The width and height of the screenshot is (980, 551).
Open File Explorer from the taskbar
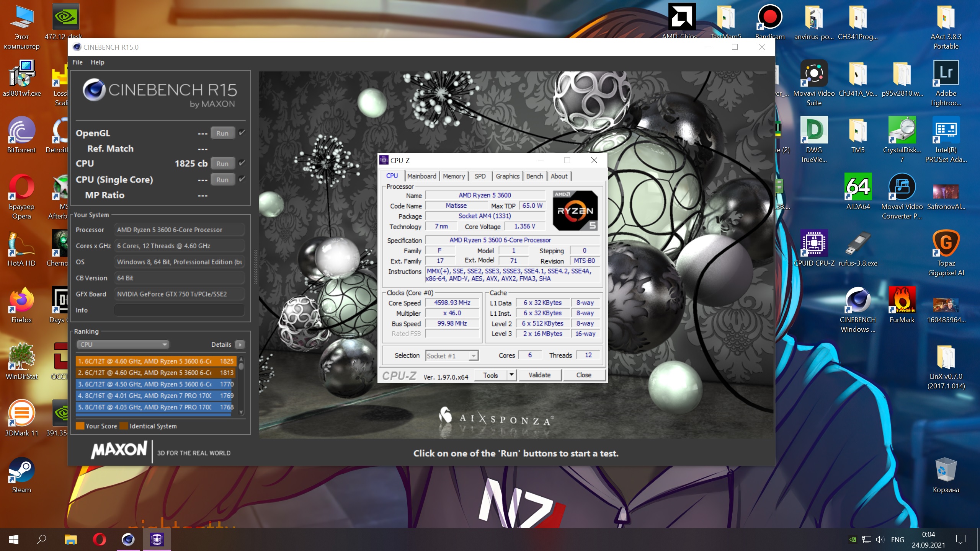pyautogui.click(x=70, y=540)
